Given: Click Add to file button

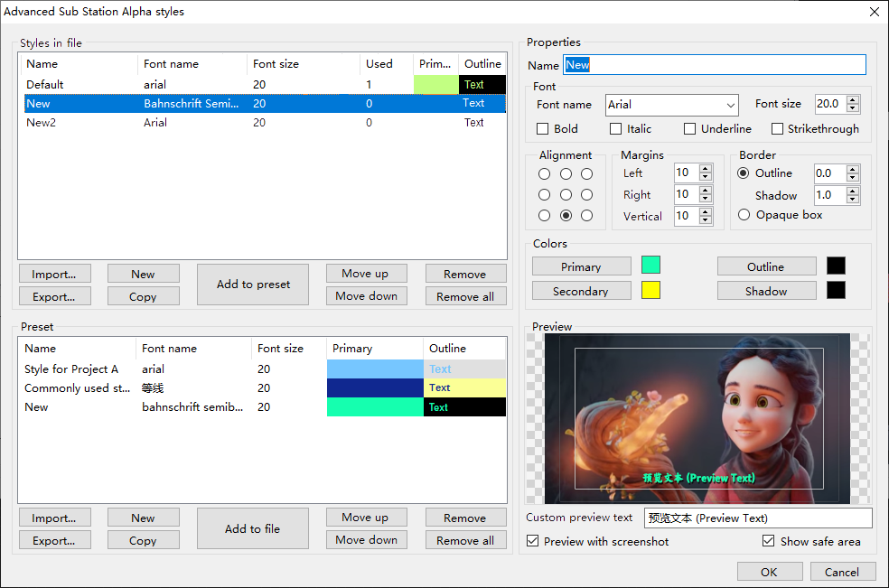Looking at the screenshot, I should [253, 528].
